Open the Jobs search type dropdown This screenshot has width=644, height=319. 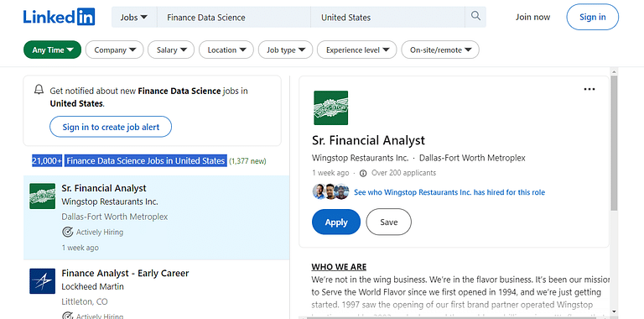point(134,18)
